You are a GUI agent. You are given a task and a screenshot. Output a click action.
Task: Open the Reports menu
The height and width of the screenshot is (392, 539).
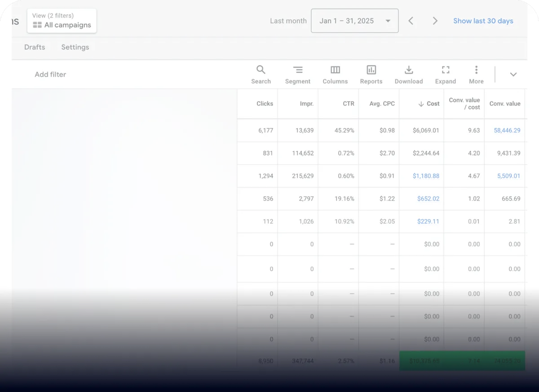click(x=371, y=75)
